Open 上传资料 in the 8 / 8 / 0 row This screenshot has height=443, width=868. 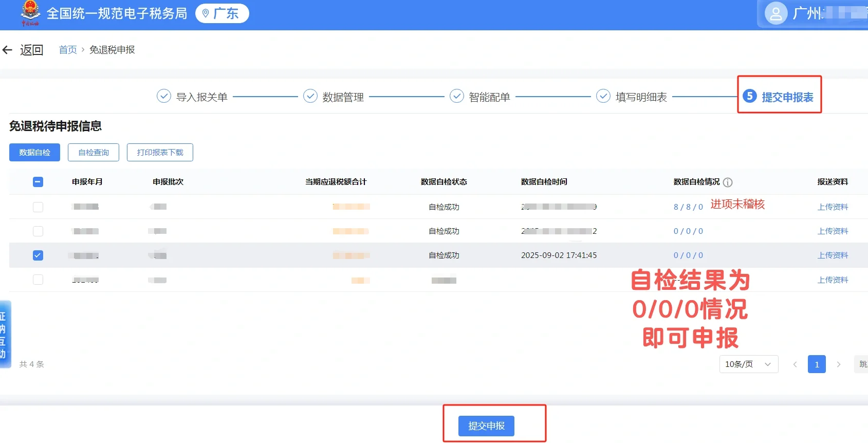(833, 207)
